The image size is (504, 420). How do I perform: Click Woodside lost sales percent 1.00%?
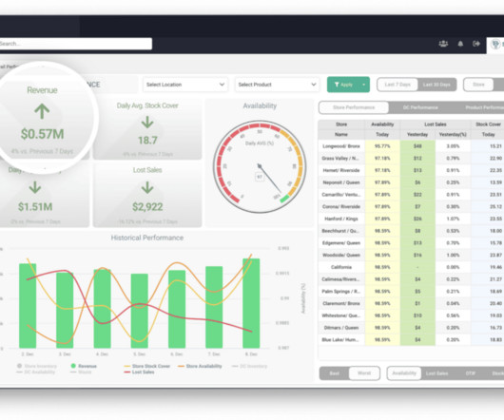(x=453, y=255)
